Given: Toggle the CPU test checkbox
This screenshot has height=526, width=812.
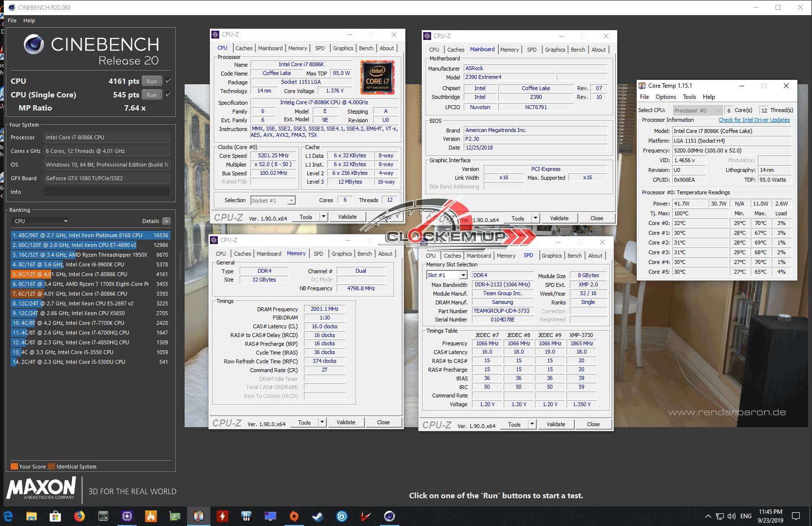Looking at the screenshot, I should [168, 81].
